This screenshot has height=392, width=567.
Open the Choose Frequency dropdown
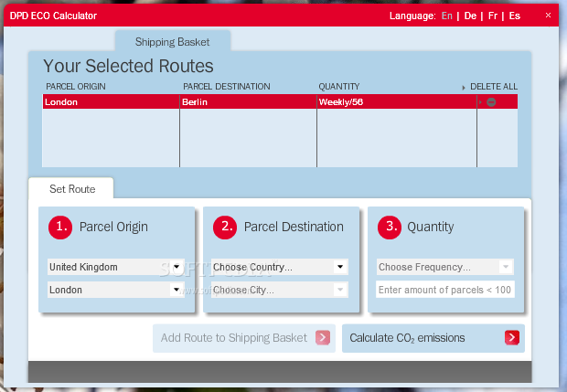444,267
